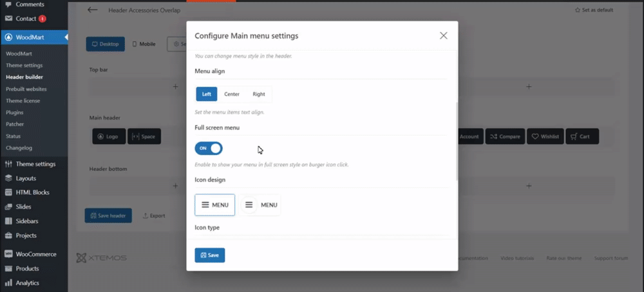Click the Layouts stack icon
This screenshot has width=644, height=292.
point(8,178)
